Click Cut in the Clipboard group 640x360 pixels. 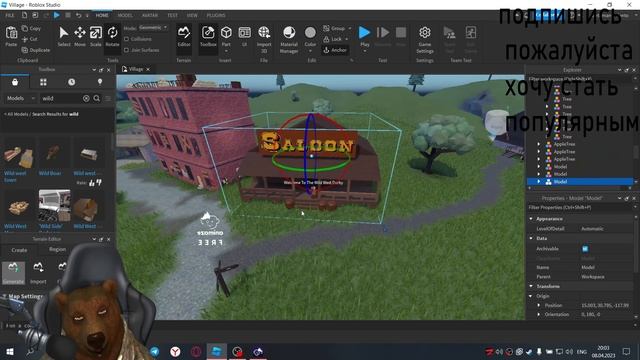point(30,39)
